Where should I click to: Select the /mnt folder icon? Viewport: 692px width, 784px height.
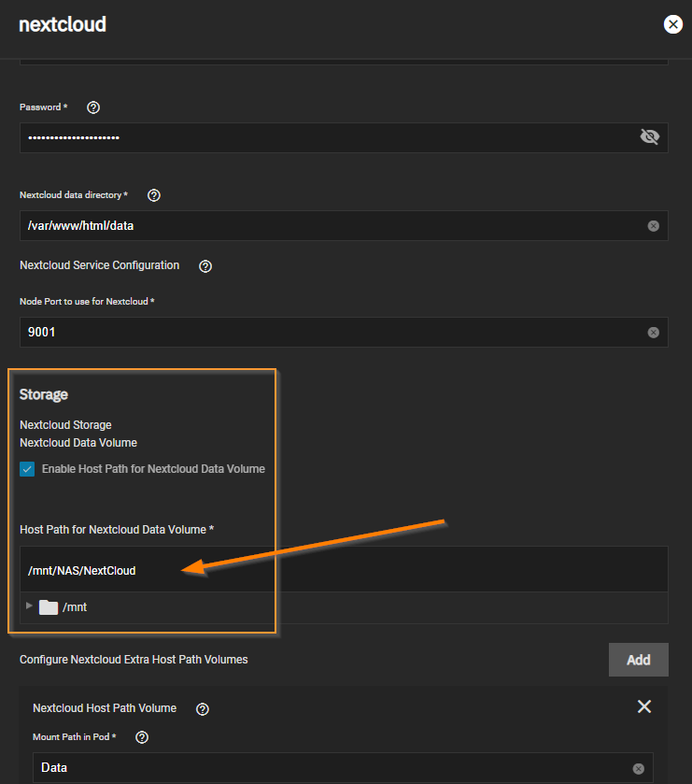(x=49, y=607)
